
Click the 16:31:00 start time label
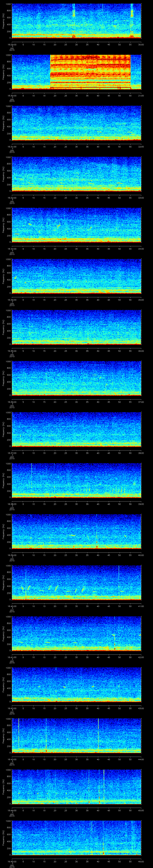click(12, 147)
